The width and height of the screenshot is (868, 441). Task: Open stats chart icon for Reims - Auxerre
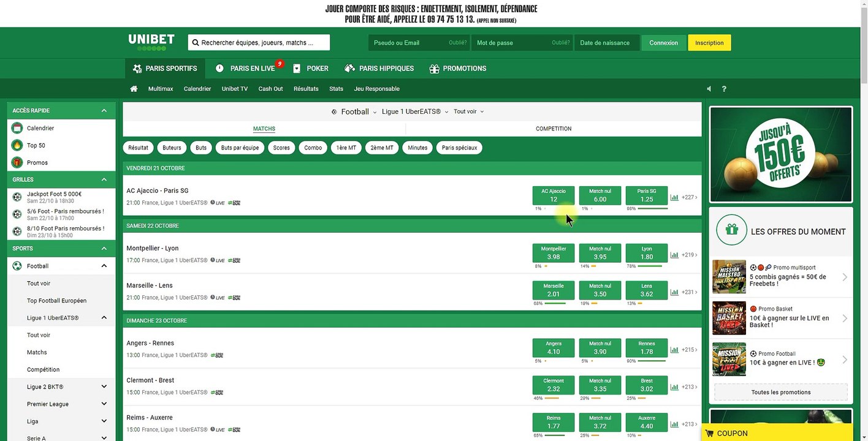(x=674, y=424)
